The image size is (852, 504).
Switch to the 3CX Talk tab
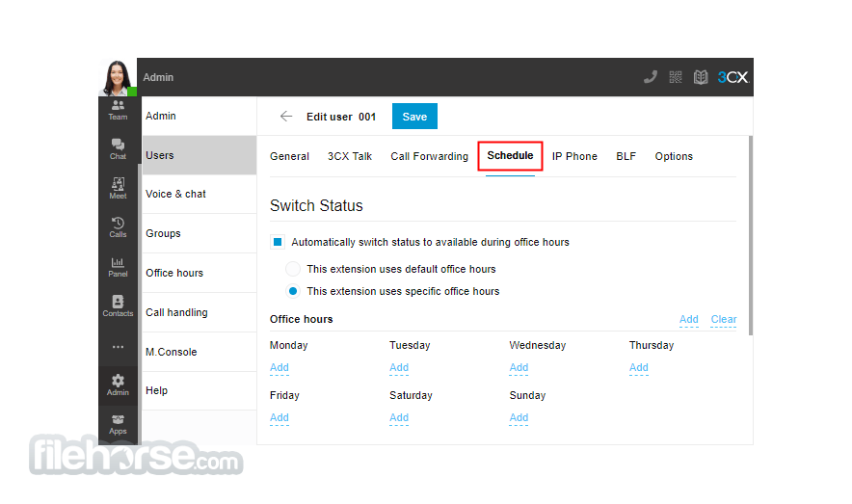(350, 156)
